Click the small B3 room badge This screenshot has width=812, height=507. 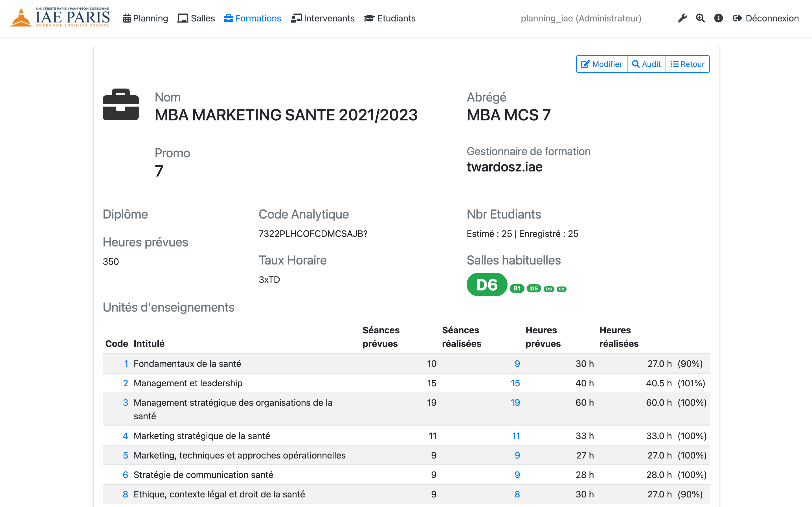561,289
